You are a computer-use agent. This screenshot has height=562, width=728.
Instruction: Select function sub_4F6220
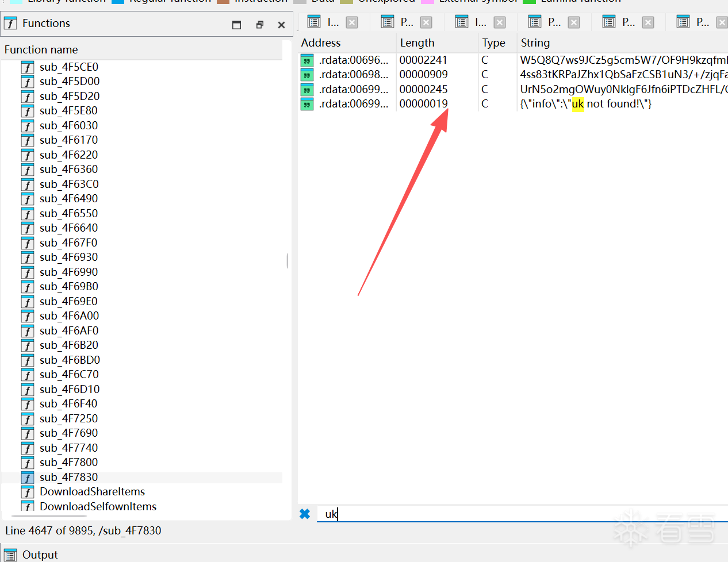pos(68,155)
